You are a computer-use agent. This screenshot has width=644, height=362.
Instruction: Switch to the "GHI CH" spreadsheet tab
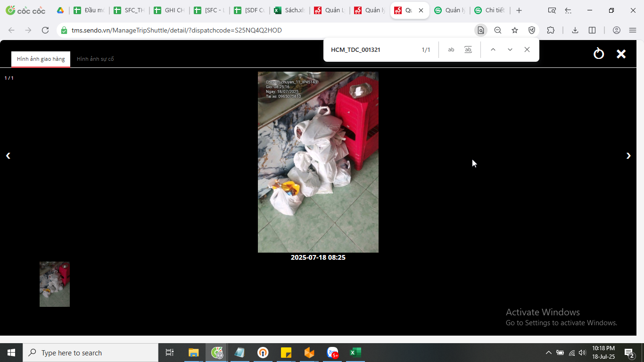(x=169, y=10)
